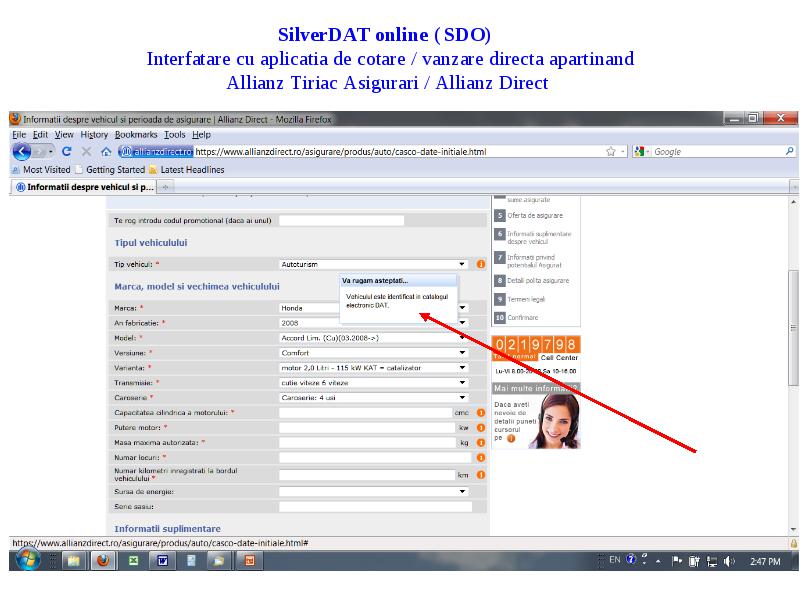This screenshot has height=600, width=800.
Task: Expand the Transmisie dropdown
Action: [373, 382]
